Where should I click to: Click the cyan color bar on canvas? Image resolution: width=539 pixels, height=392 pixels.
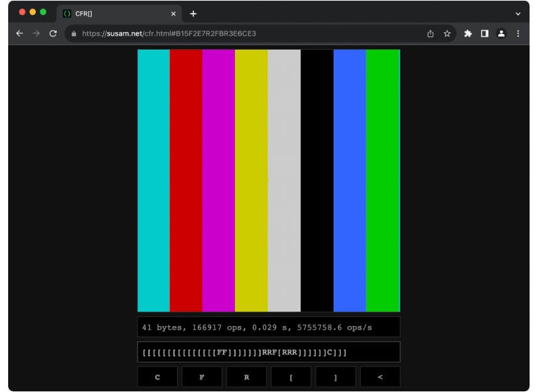153,180
